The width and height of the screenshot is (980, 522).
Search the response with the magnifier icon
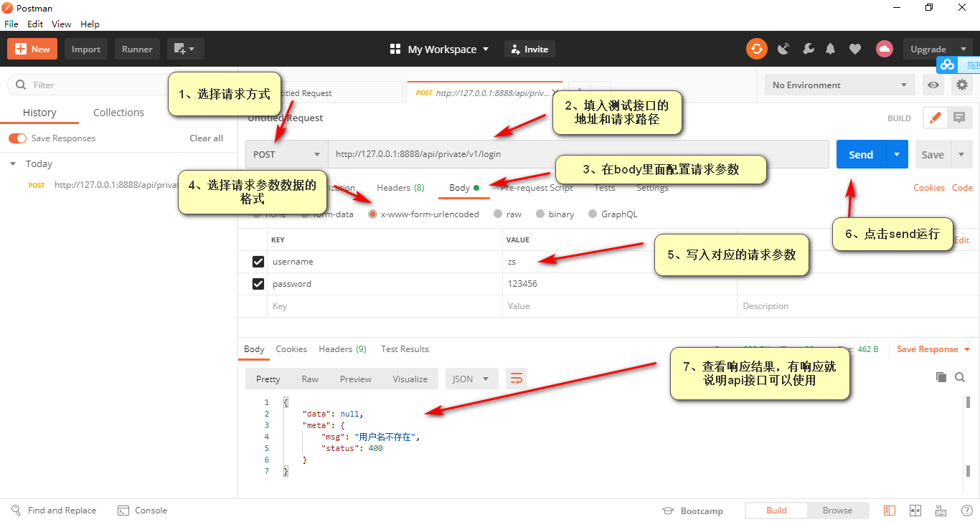(960, 376)
